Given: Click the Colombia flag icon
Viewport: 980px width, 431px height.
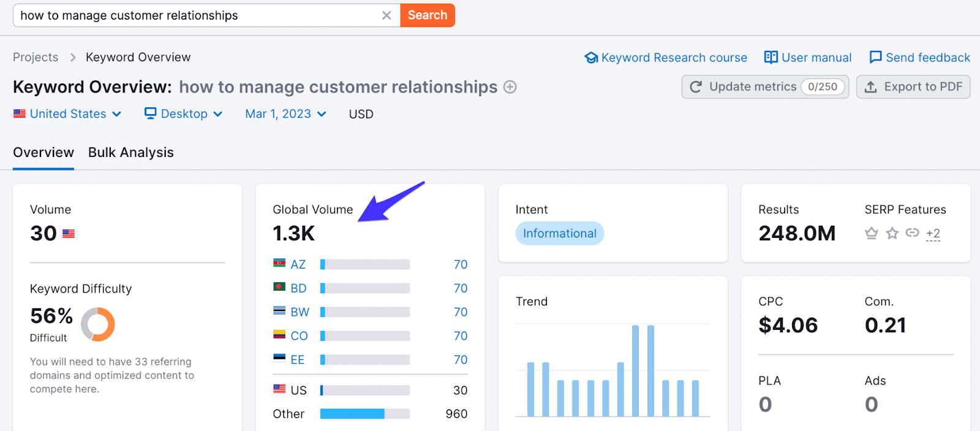Looking at the screenshot, I should [x=279, y=334].
